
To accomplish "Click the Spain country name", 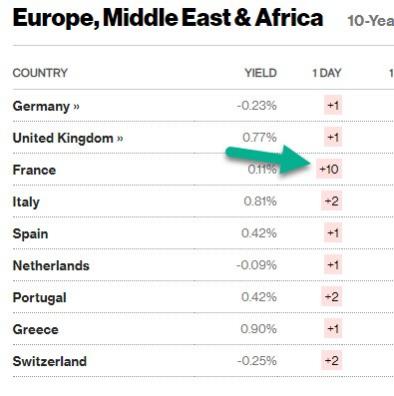I will 30,234.
